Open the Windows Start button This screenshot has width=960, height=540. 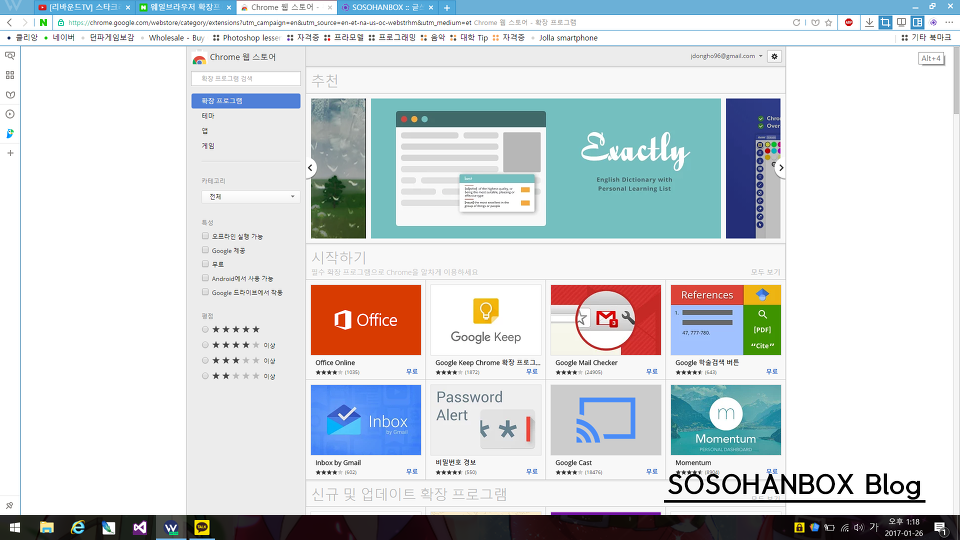[15, 527]
